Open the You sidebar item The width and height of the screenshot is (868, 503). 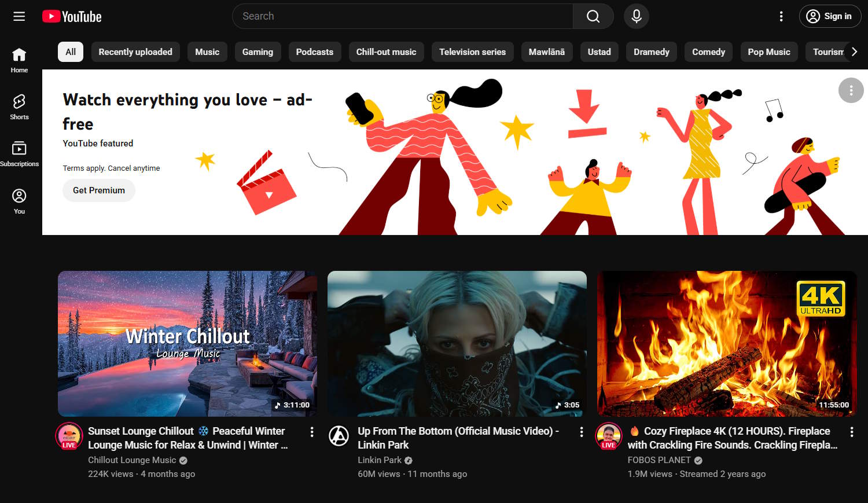[19, 201]
